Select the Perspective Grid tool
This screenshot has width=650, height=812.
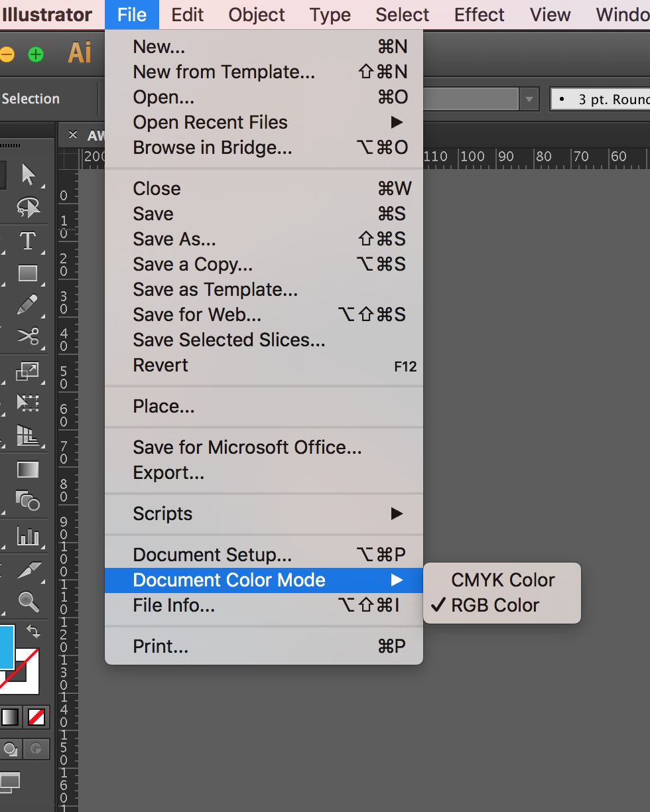point(28,435)
